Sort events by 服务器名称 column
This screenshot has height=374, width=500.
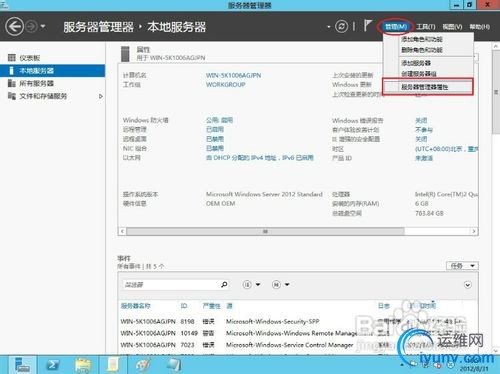click(x=135, y=306)
